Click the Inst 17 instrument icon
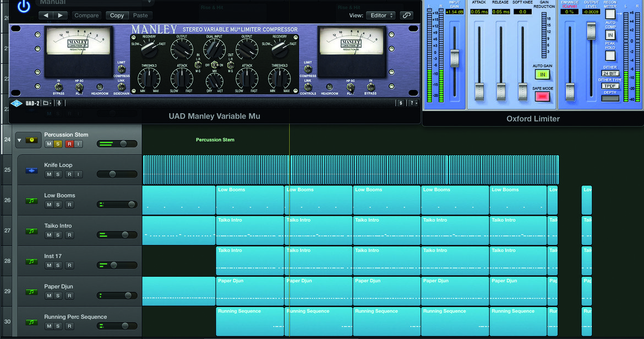Viewport: 644px width, 339px height. click(31, 261)
